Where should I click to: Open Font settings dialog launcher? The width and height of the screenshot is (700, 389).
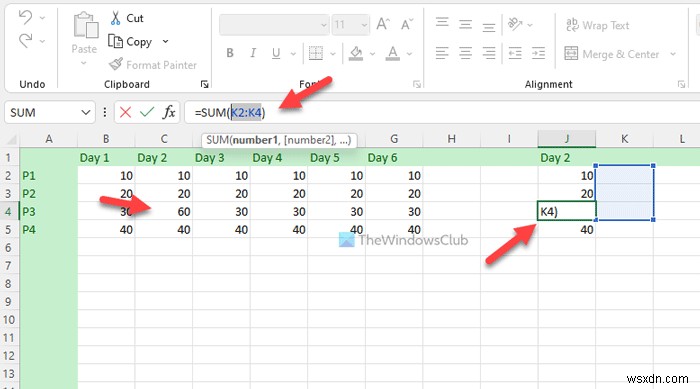[417, 84]
